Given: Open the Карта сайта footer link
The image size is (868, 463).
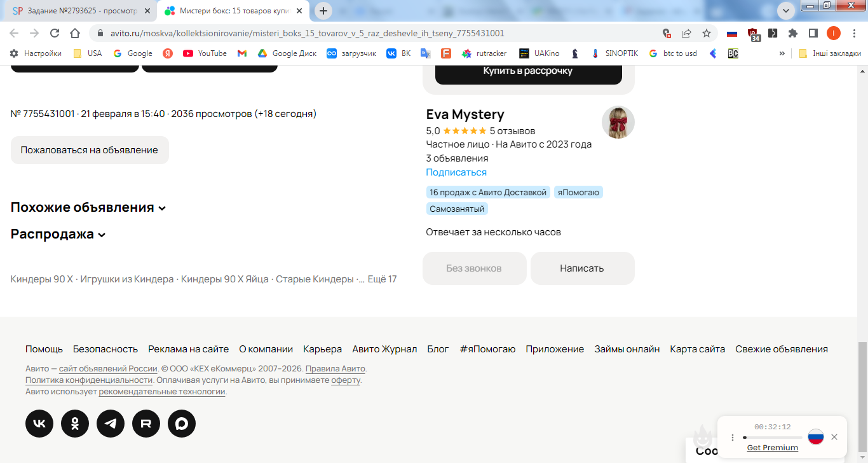Looking at the screenshot, I should click(x=698, y=349).
